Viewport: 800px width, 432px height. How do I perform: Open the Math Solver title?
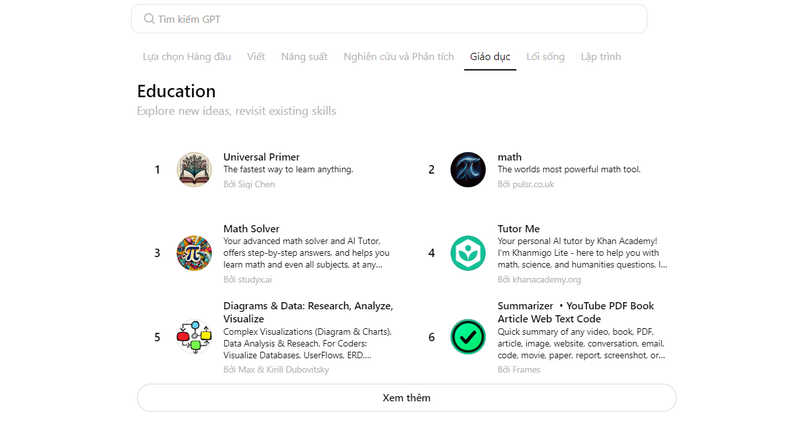[x=251, y=228]
